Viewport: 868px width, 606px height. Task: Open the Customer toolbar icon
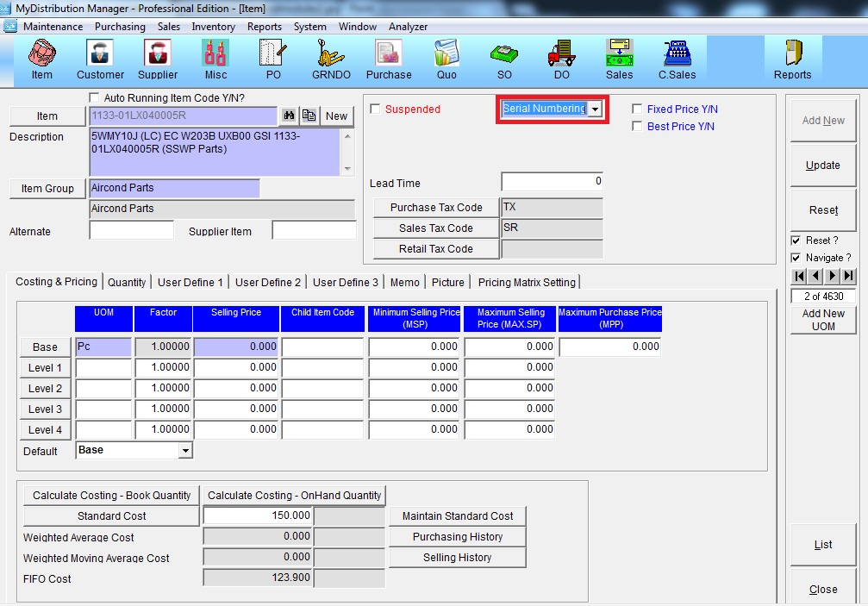100,59
